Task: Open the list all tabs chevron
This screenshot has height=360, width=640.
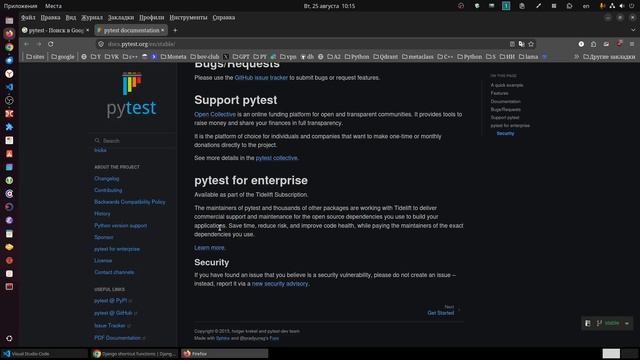Action: click(633, 30)
